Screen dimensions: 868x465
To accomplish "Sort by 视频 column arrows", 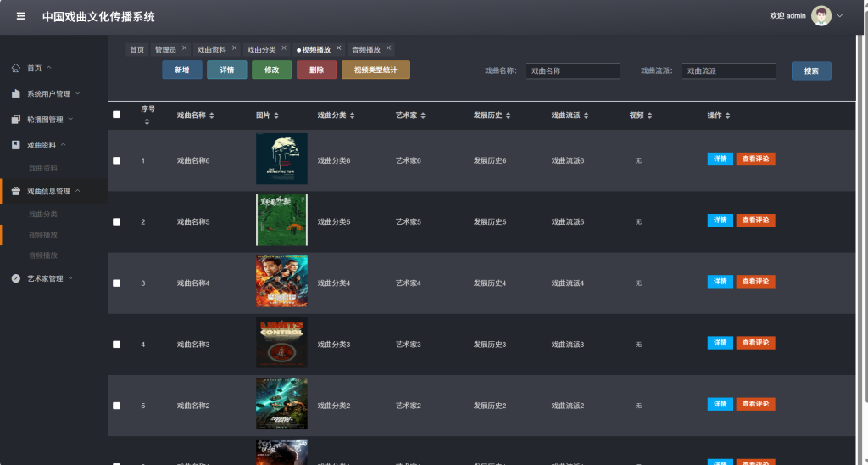I will (650, 115).
